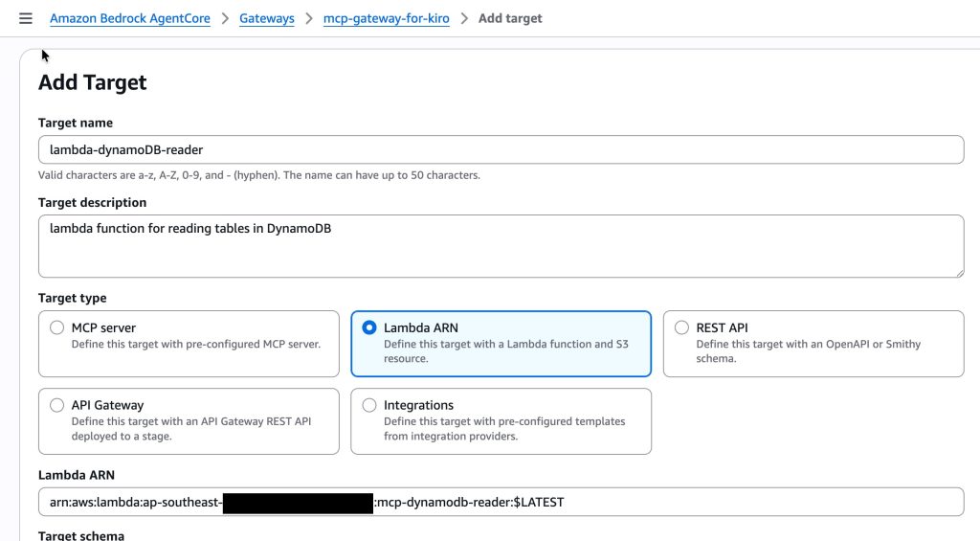Pick the Integrations target type option
Viewport: 980px width, 541px height.
point(369,405)
